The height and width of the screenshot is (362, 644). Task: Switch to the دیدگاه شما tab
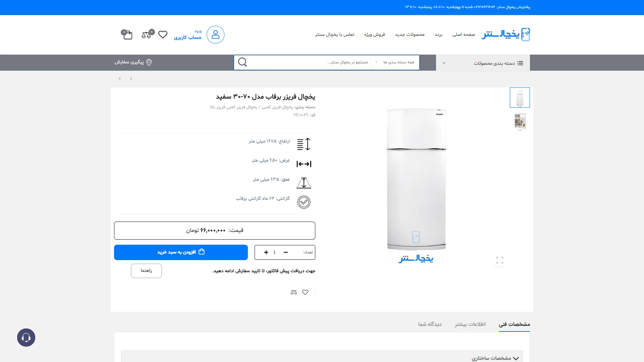(x=430, y=324)
